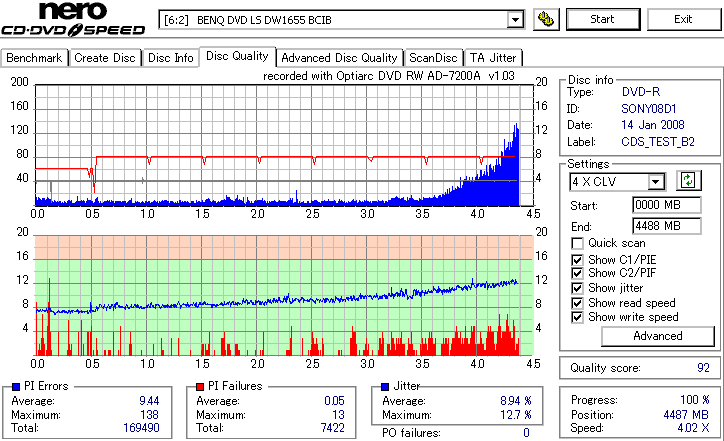Click the End position field 4488 MB
724x441 pixels.
tap(666, 226)
